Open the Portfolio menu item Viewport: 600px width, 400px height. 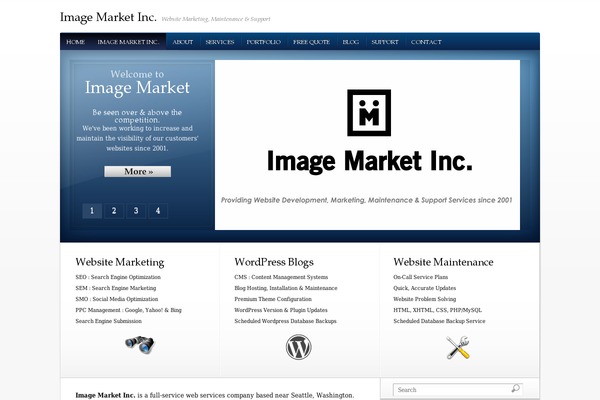pos(263,42)
